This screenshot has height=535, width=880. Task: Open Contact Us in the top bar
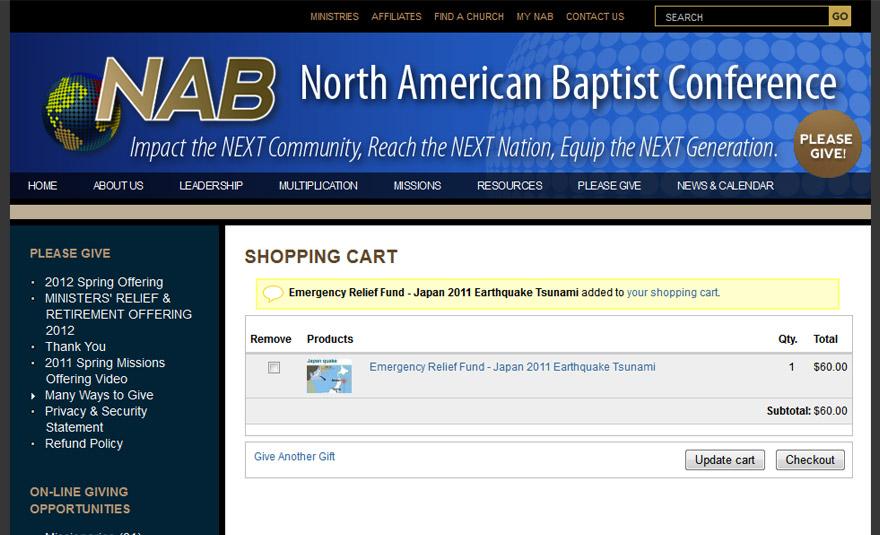[595, 17]
